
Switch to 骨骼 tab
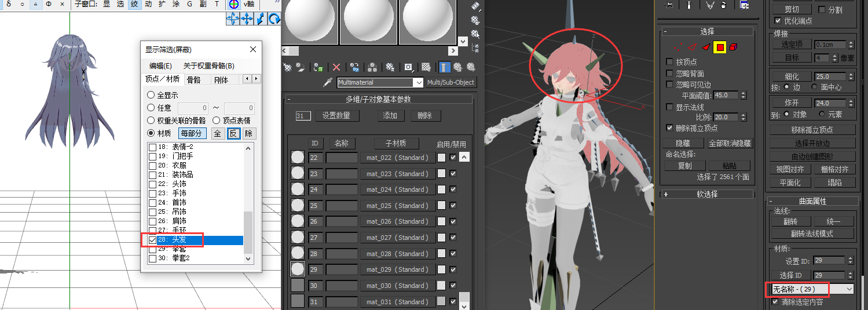(194, 80)
